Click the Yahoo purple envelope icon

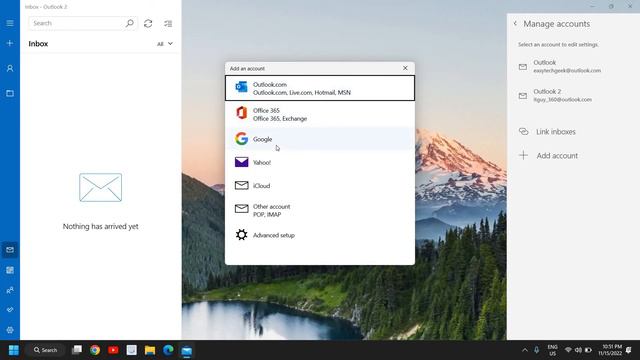[x=241, y=162]
